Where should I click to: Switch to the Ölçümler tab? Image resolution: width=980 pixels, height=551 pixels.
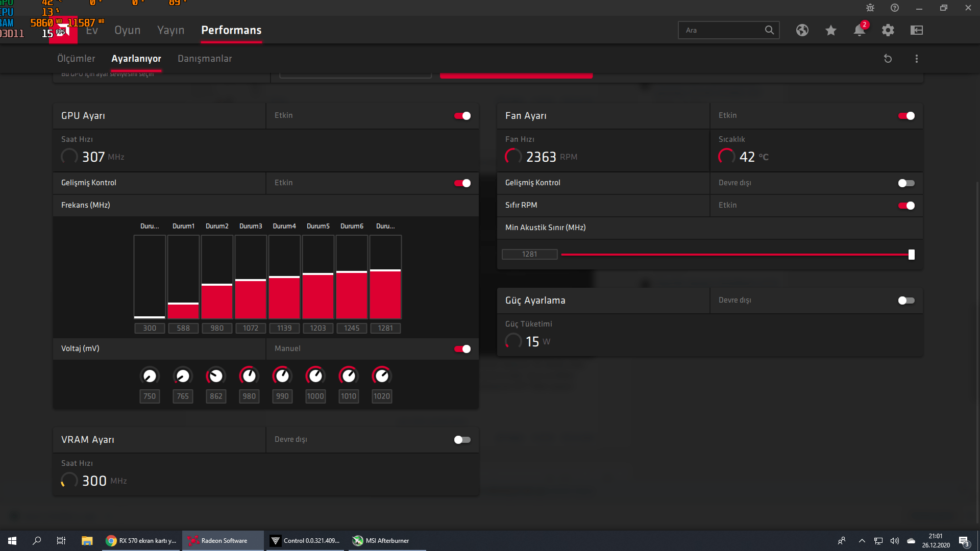point(76,59)
